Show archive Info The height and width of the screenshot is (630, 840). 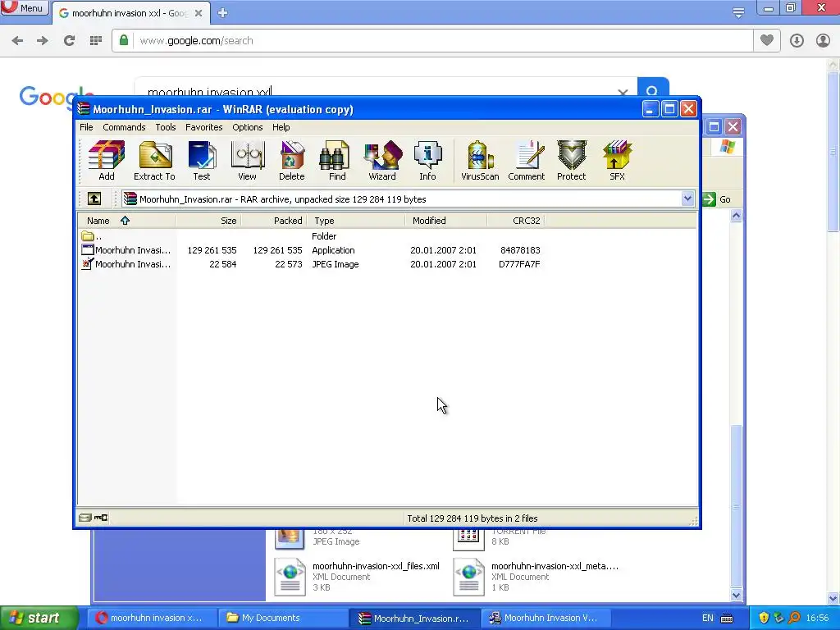[427, 160]
